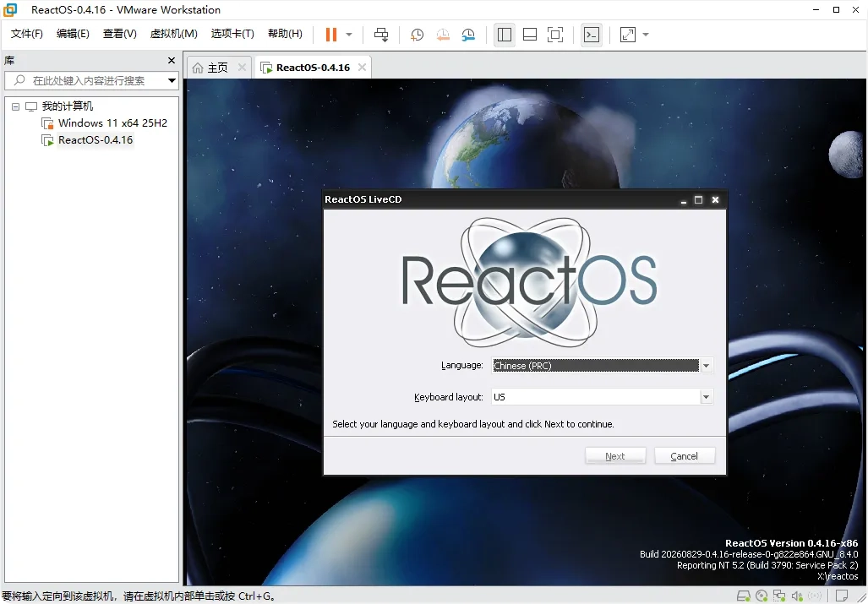
Task: Open the Keyboard layout combo box arrow
Action: pos(706,397)
